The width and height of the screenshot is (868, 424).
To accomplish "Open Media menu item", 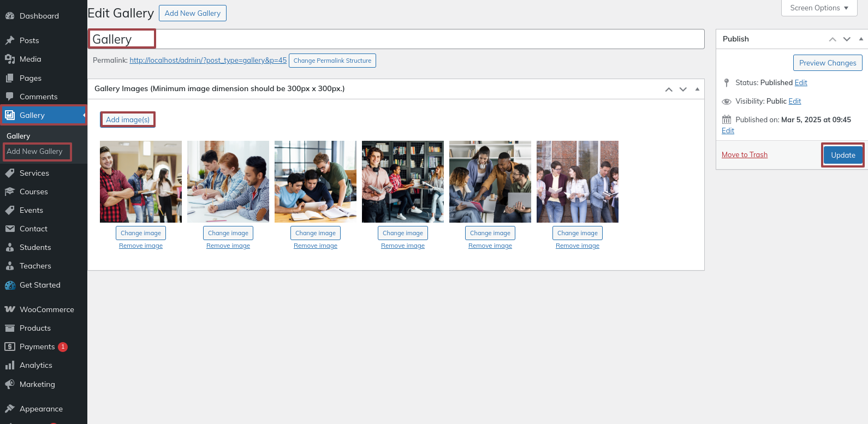I will click(x=44, y=59).
